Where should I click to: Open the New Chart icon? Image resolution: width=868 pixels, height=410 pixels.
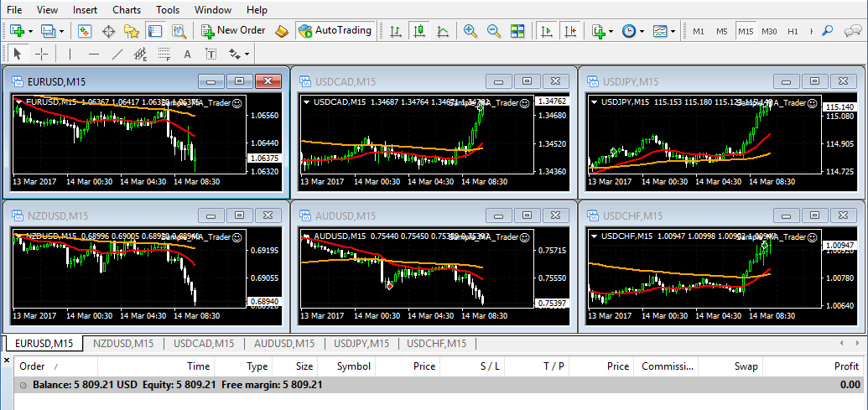[x=17, y=31]
